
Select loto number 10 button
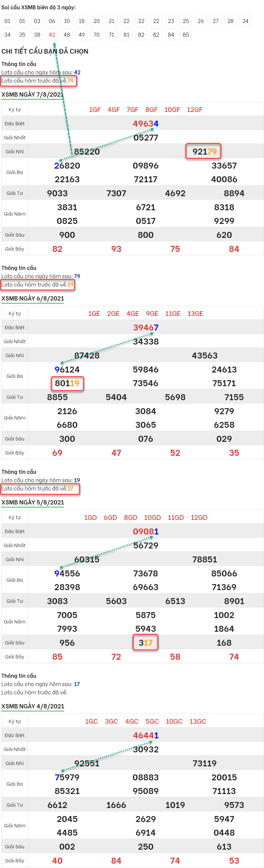pyautogui.click(x=67, y=21)
